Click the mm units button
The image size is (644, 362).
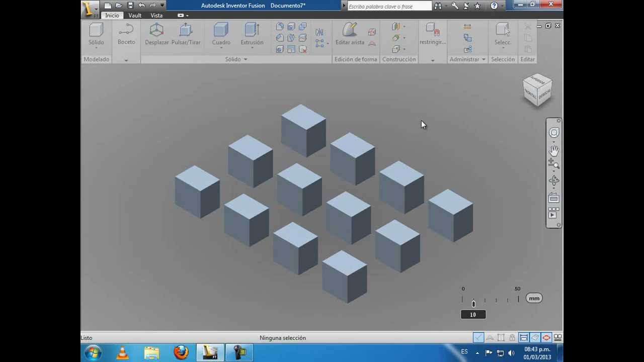point(534,298)
